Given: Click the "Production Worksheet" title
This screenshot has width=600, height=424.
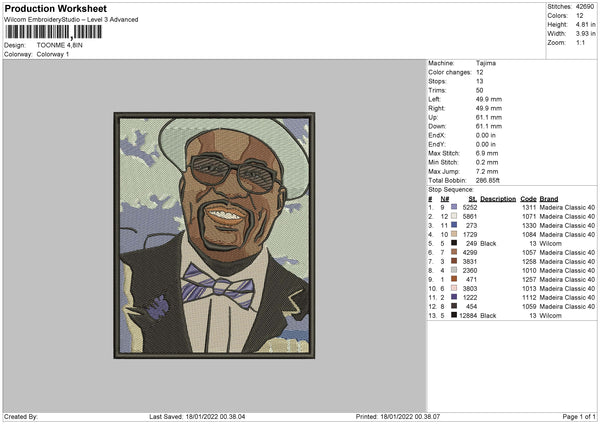Looking at the screenshot, I should pyautogui.click(x=55, y=8).
